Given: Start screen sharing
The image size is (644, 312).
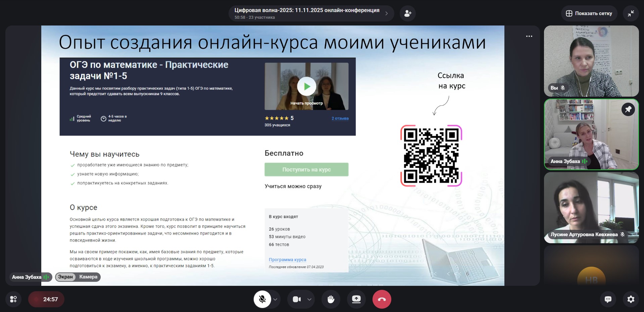Looking at the screenshot, I should [x=356, y=299].
